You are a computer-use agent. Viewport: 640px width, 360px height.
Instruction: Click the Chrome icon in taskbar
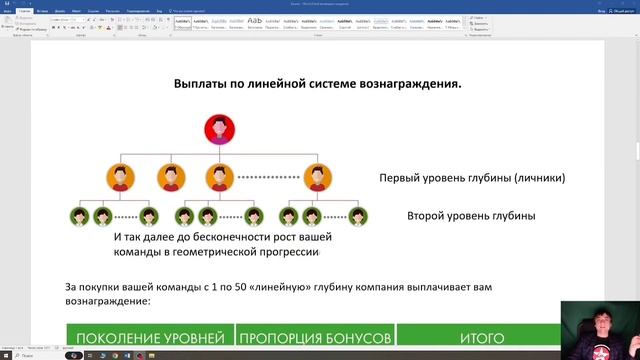[x=115, y=356]
